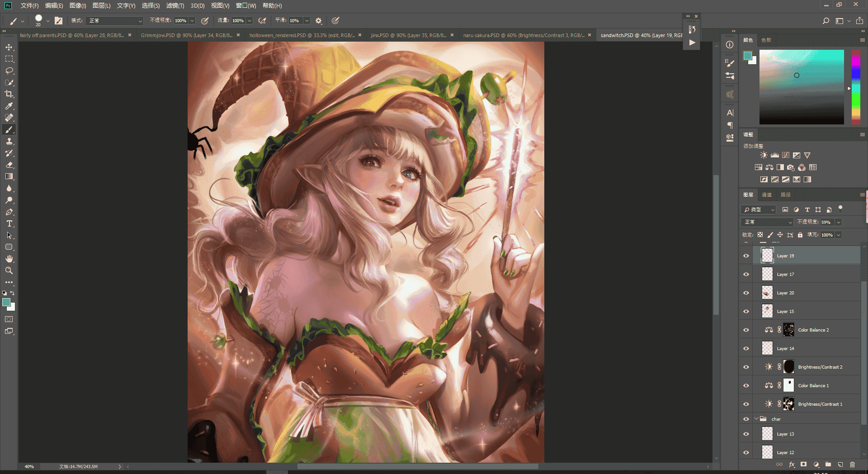This screenshot has height=474, width=868.
Task: Open the 滤镜(T) menu
Action: pyautogui.click(x=175, y=5)
